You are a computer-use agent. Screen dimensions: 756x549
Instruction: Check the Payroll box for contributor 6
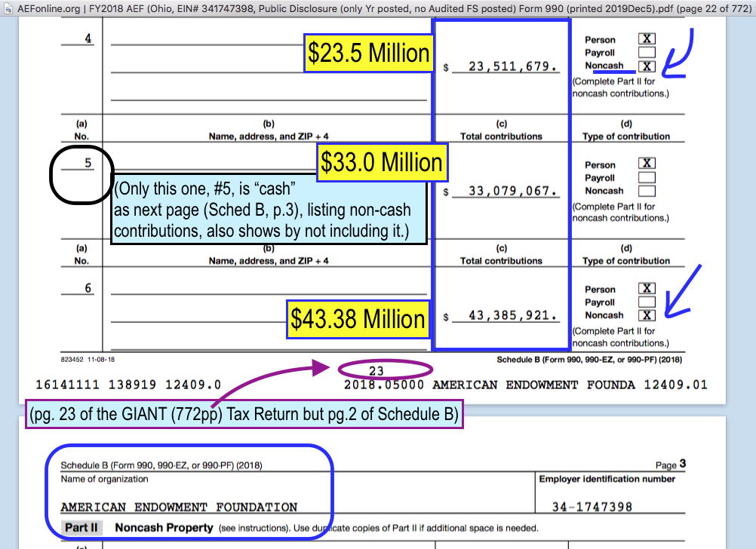pyautogui.click(x=647, y=302)
